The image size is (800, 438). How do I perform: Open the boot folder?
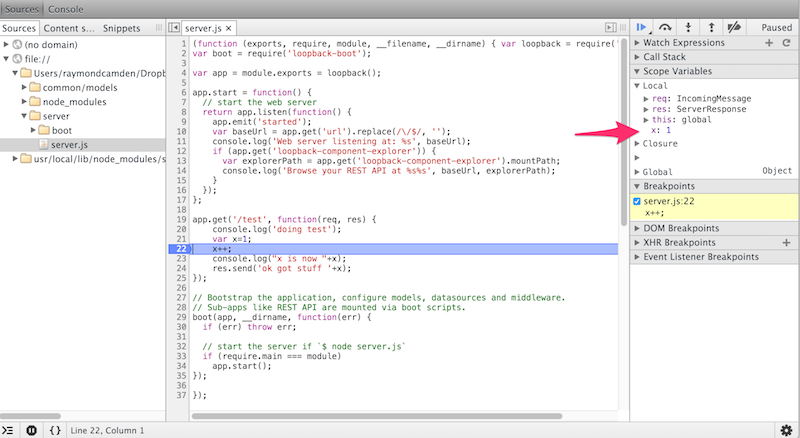pos(62,130)
